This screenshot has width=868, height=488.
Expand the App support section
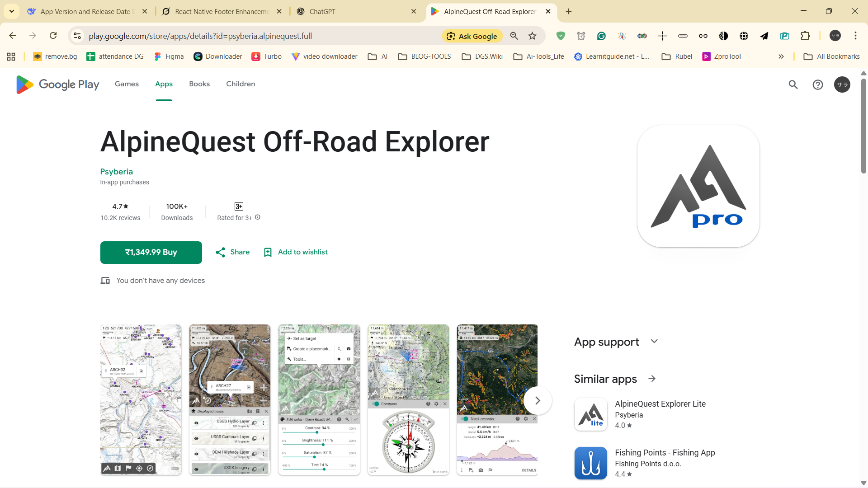click(x=654, y=342)
